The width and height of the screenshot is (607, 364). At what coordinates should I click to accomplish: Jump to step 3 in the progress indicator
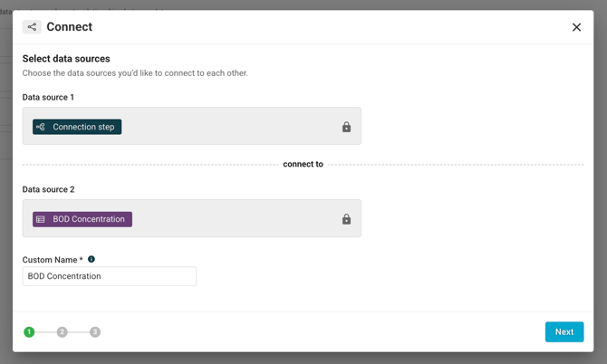[x=95, y=332]
